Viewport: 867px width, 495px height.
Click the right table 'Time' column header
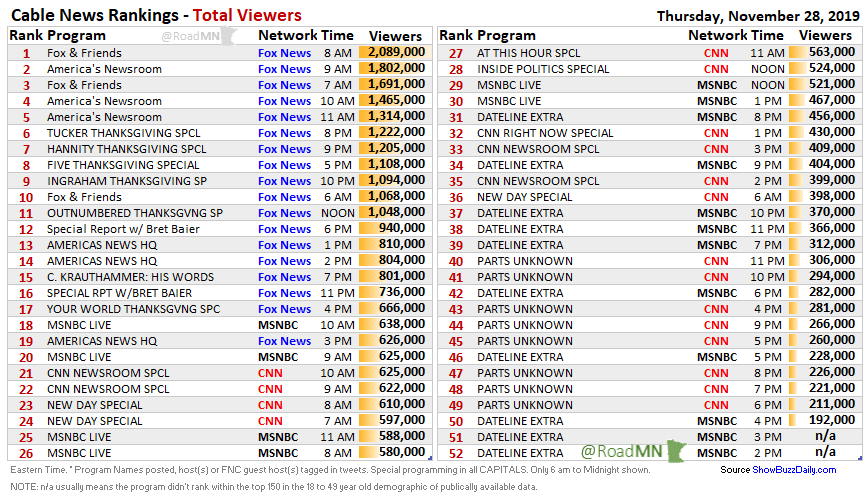(767, 35)
